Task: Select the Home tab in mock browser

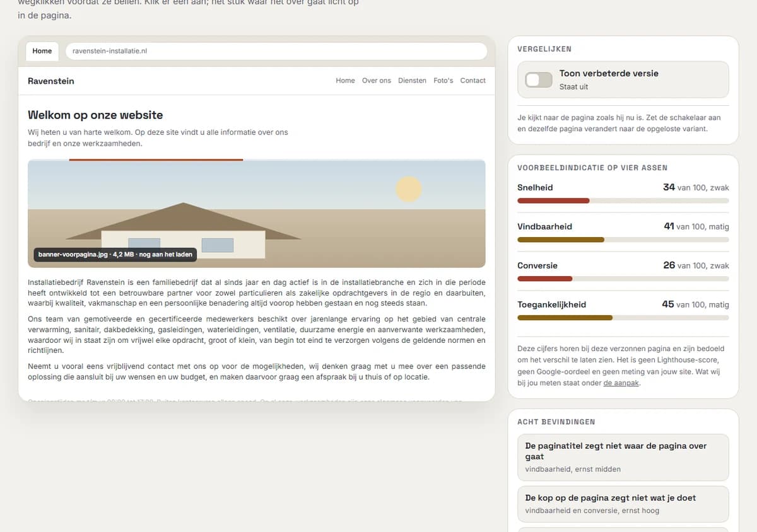Action: [42, 51]
